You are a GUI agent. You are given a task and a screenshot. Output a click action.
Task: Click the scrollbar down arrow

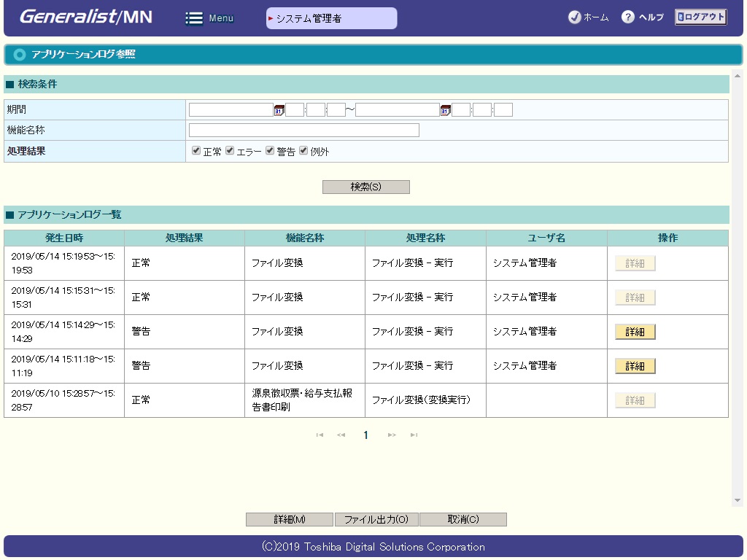[x=737, y=500]
